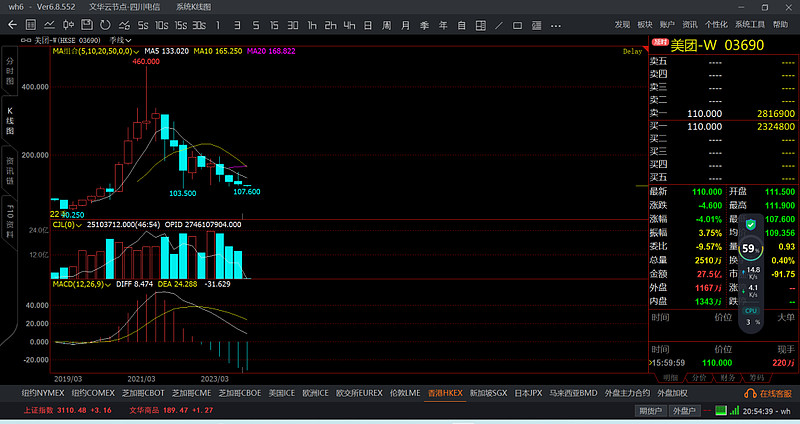Open the chart overlay comparison icon
This screenshot has width=800, height=424.
[124, 24]
